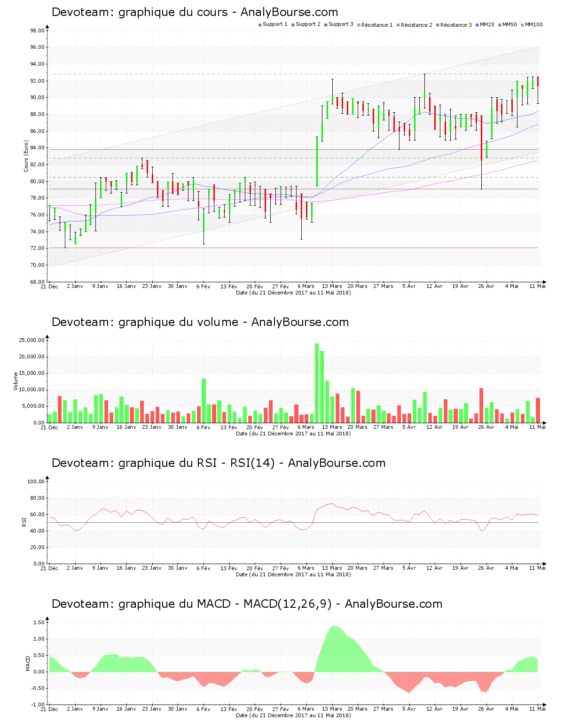Click the -1.00 MACD axis label
This screenshot has width=564, height=728.
(38, 705)
